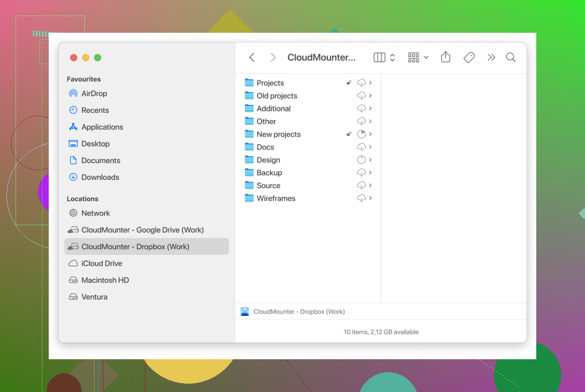Go forward with the right chevron button

coord(273,58)
